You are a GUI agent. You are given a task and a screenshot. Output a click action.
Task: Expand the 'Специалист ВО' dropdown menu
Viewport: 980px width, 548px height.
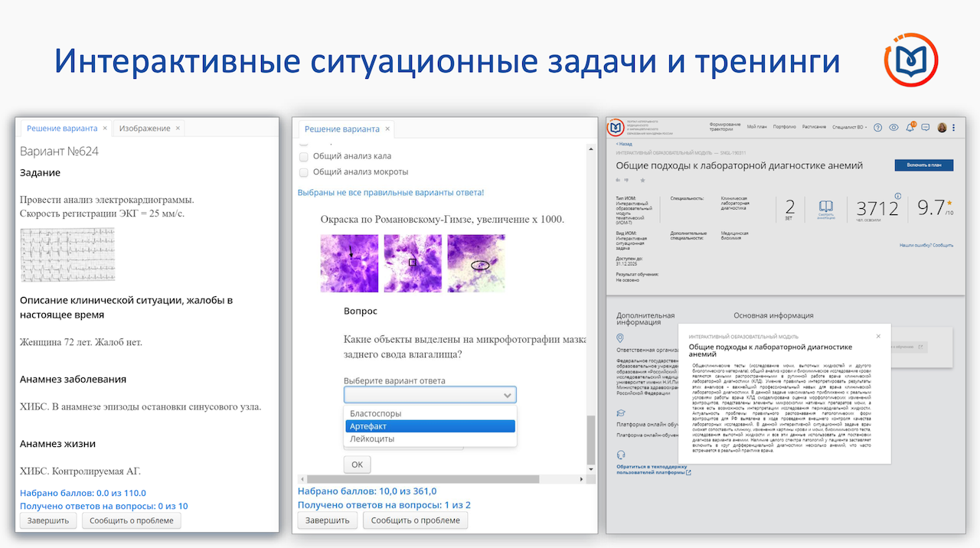[x=849, y=127]
